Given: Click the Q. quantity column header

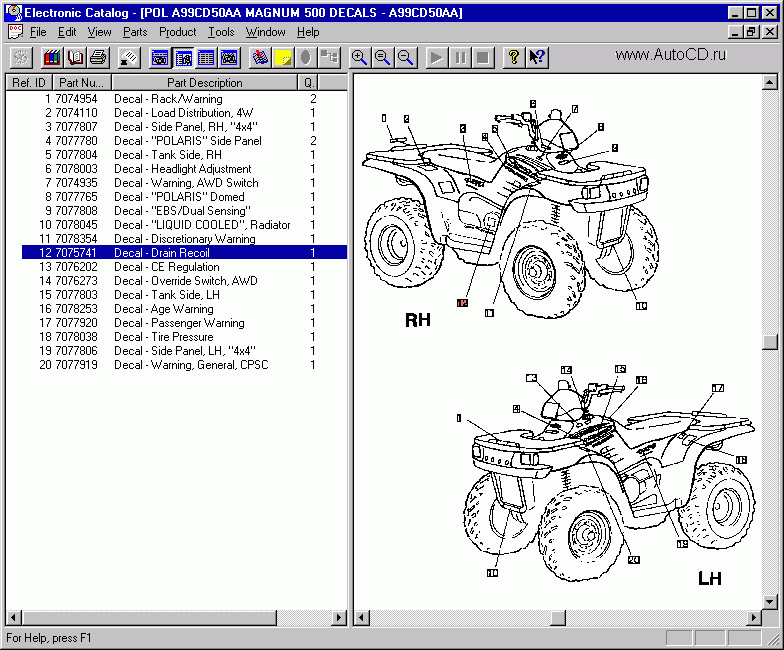Looking at the screenshot, I should 308,82.
